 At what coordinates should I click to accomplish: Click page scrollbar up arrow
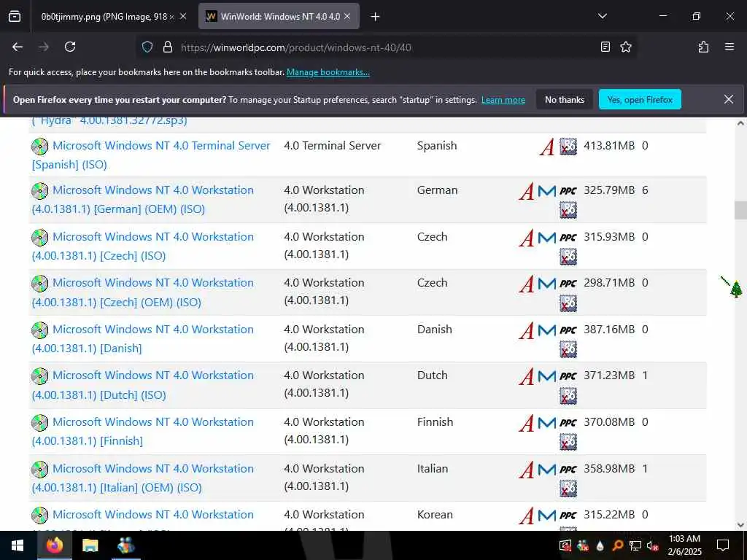coord(740,122)
